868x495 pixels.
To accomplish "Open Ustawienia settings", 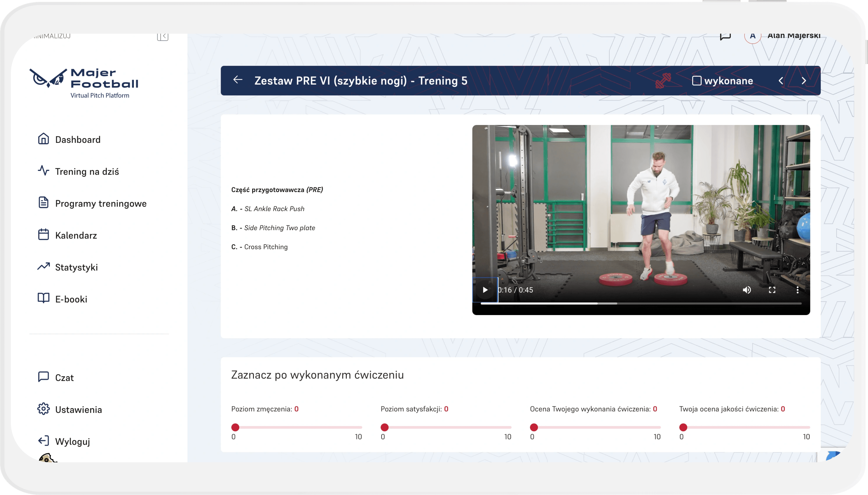I will coord(78,409).
